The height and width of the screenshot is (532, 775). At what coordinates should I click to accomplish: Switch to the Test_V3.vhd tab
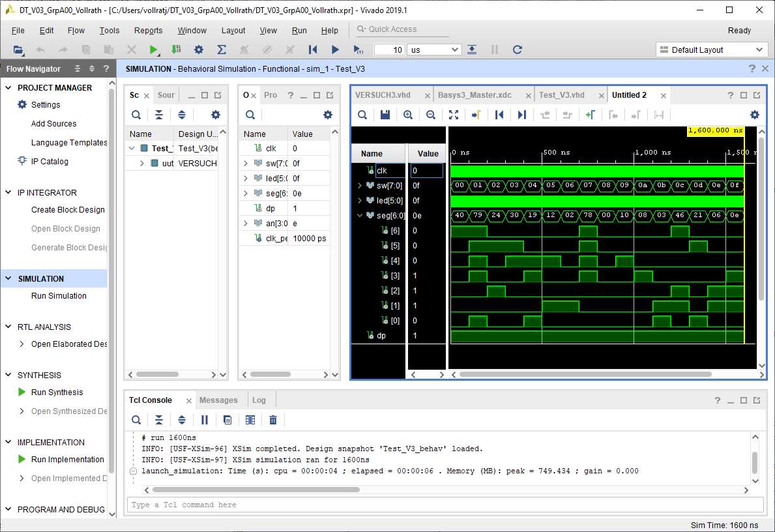point(561,95)
